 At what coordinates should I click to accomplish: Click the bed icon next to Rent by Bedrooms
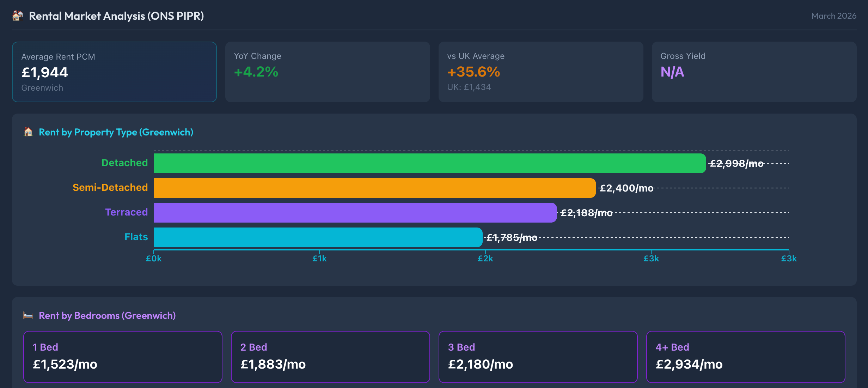click(x=28, y=315)
